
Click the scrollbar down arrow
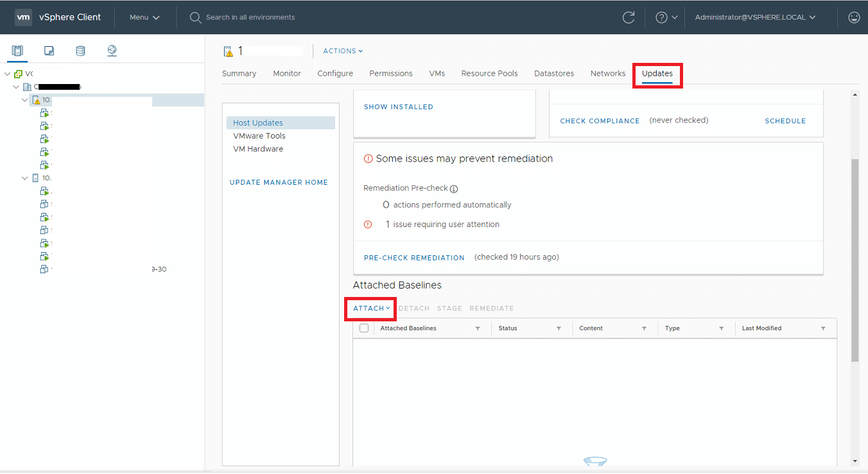click(x=855, y=461)
